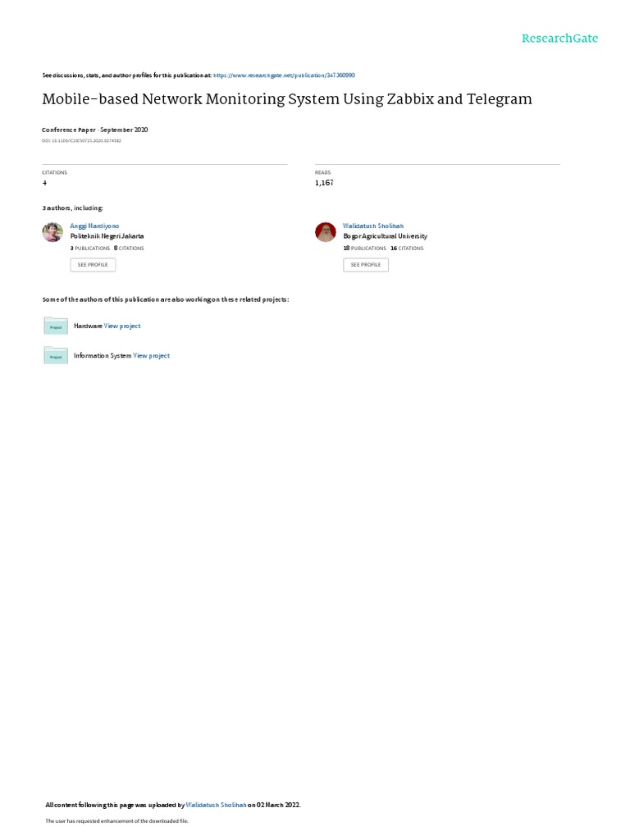Click Bogor Agricultural University affiliation
The width and height of the screenshot is (630, 840).
point(386,236)
